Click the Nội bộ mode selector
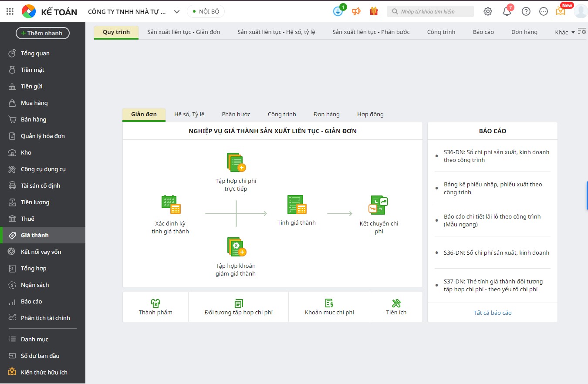Image resolution: width=588 pixels, height=384 pixels. click(x=206, y=11)
